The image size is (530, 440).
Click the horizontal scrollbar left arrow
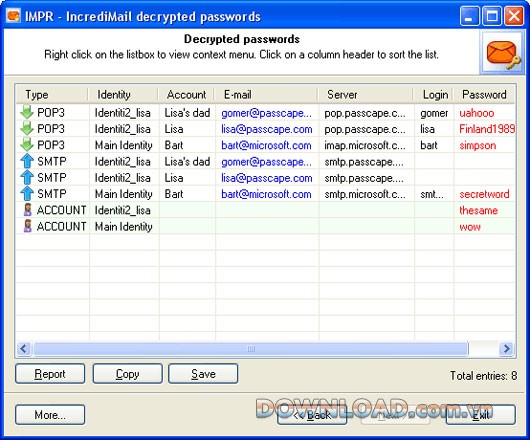coord(24,348)
